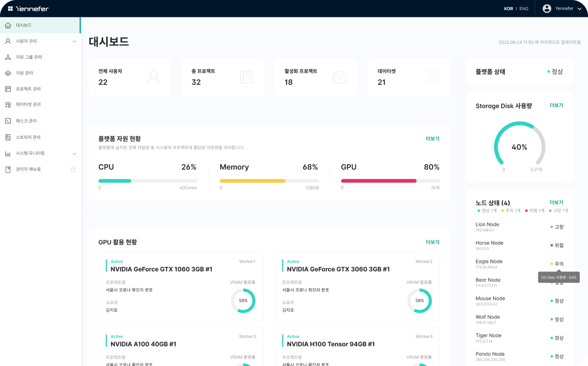588x366 pixels.
Task: Switch language to ENG
Action: pos(524,9)
